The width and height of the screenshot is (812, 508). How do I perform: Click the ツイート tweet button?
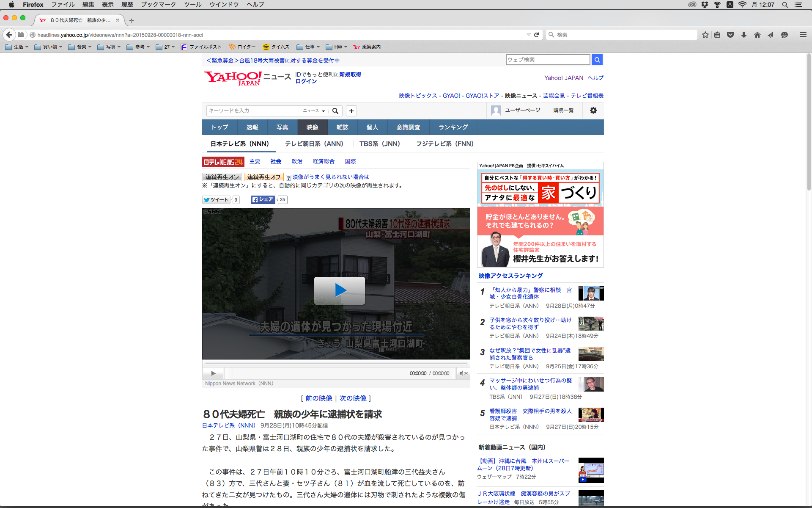pos(217,200)
